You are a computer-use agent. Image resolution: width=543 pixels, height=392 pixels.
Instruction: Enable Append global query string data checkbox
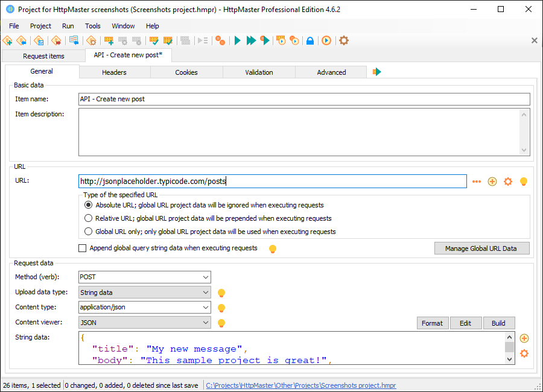click(83, 248)
